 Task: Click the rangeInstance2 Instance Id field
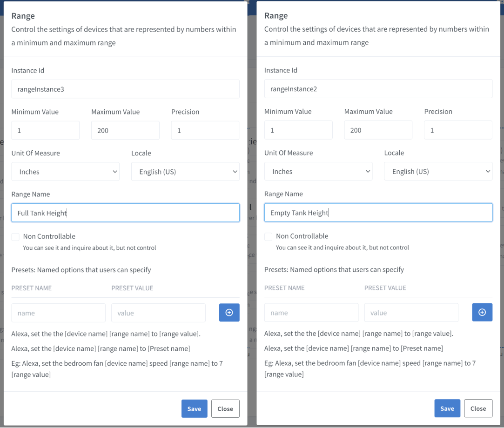click(378, 88)
